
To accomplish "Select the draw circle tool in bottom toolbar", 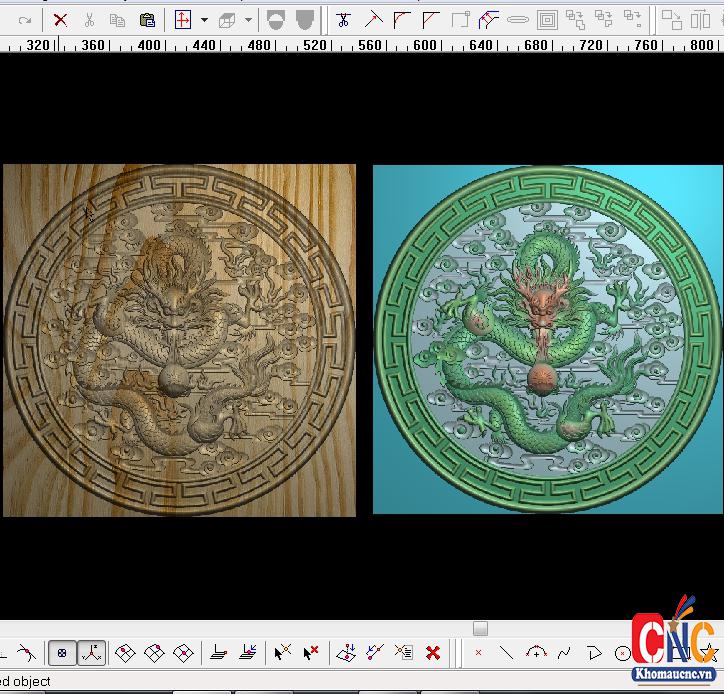I will 623,653.
